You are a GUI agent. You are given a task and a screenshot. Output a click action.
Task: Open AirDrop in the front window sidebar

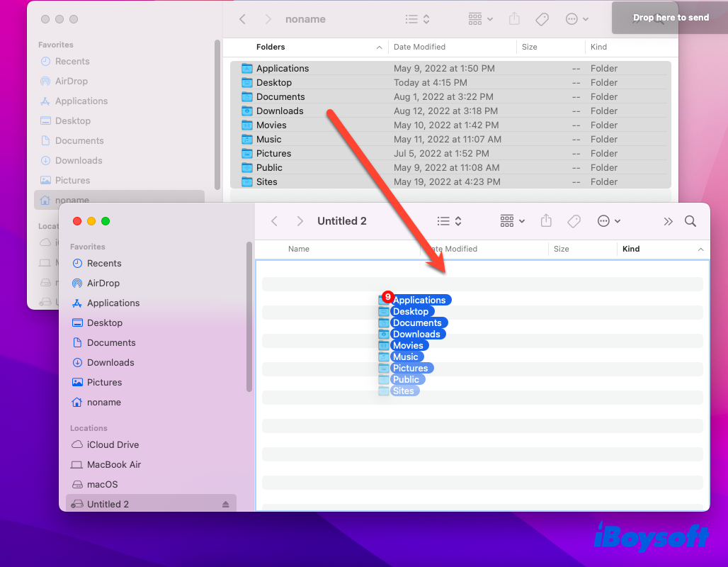pyautogui.click(x=103, y=283)
